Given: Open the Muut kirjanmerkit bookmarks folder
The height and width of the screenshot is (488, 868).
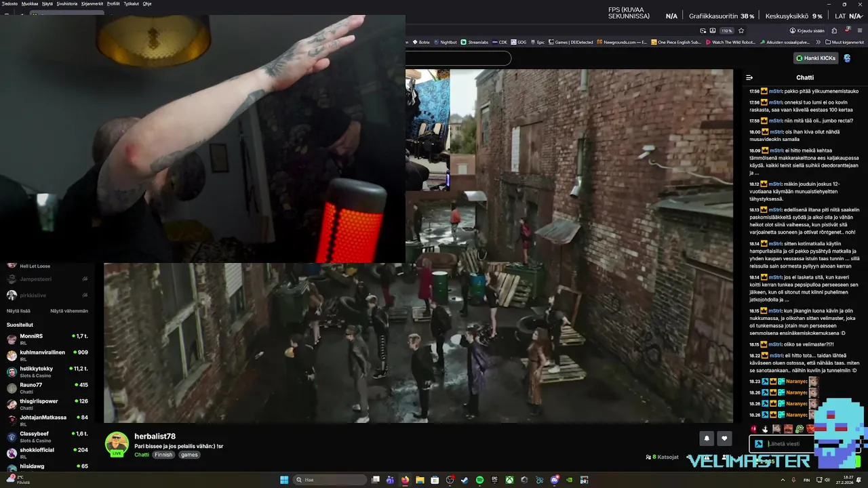Looking at the screenshot, I should click(844, 42).
